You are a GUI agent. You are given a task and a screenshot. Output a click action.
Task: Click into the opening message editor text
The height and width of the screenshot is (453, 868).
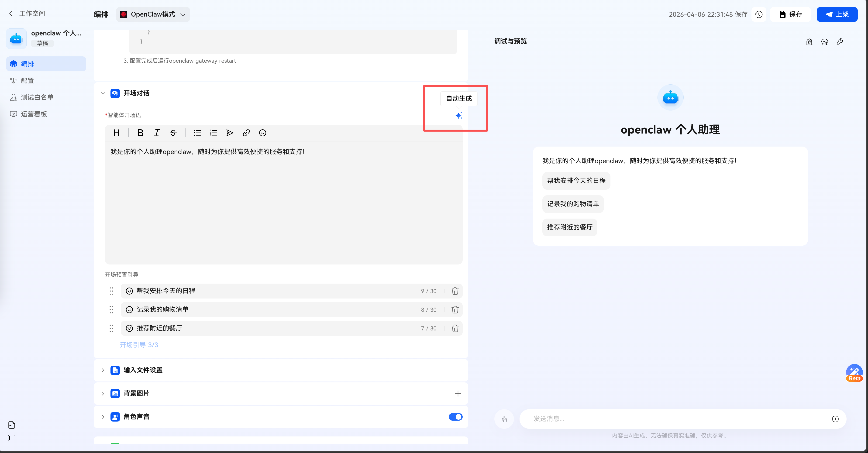284,203
